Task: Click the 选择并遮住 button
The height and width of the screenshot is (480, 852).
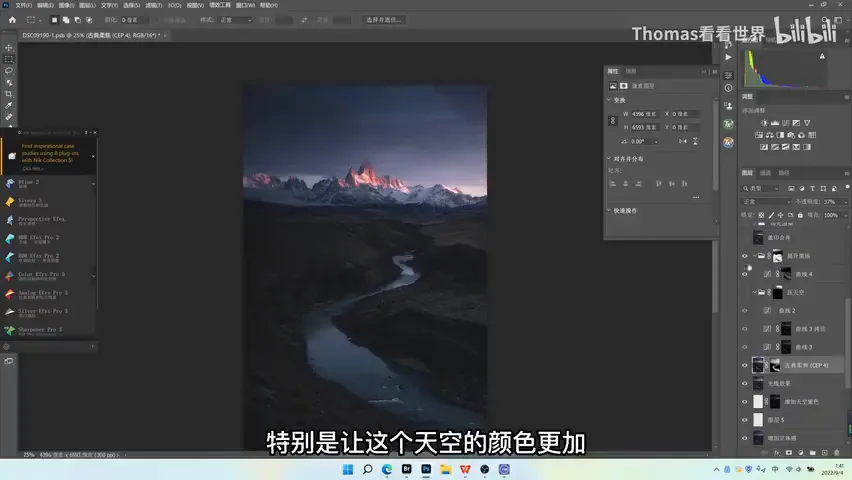Action: (384, 20)
